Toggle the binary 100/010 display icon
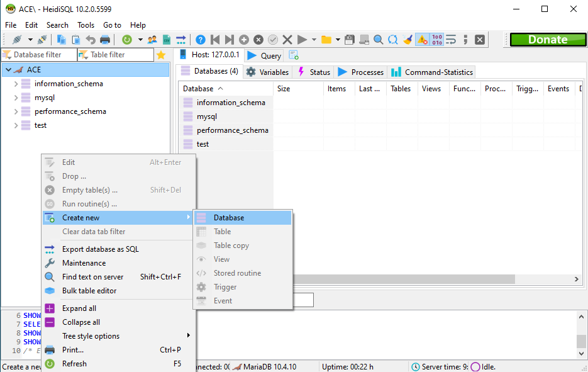This screenshot has height=372, width=588. click(x=437, y=40)
